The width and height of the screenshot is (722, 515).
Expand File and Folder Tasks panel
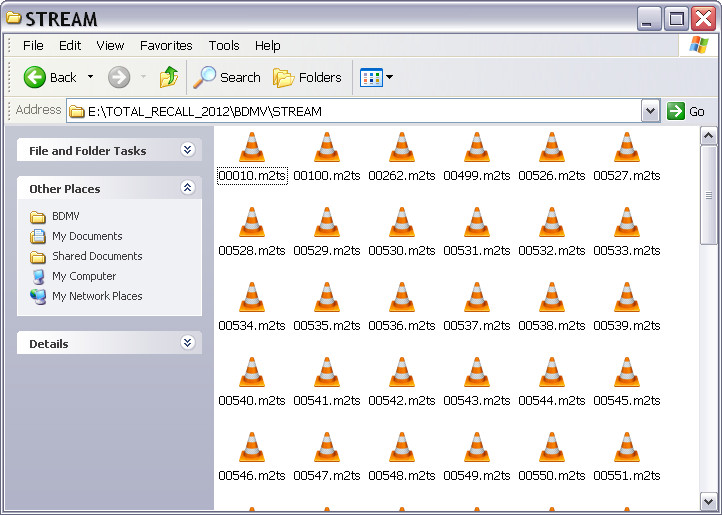click(187, 150)
